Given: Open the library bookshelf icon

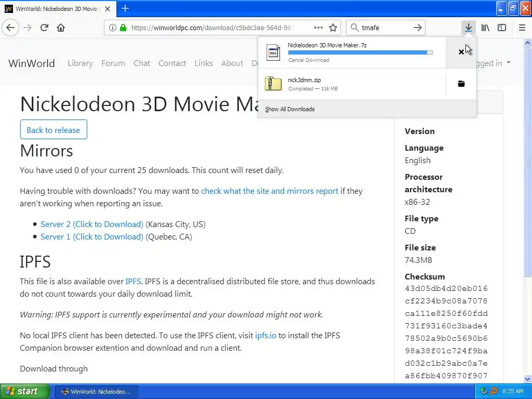Looking at the screenshot, I should coord(485,28).
